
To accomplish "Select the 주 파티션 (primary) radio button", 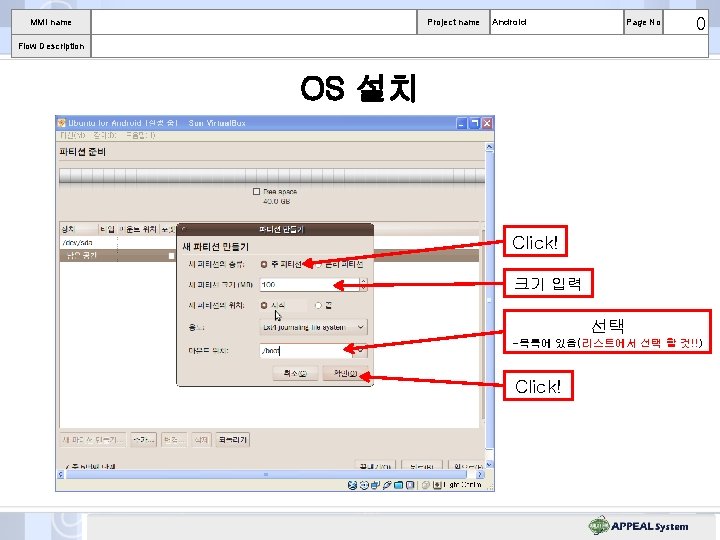I will point(264,264).
